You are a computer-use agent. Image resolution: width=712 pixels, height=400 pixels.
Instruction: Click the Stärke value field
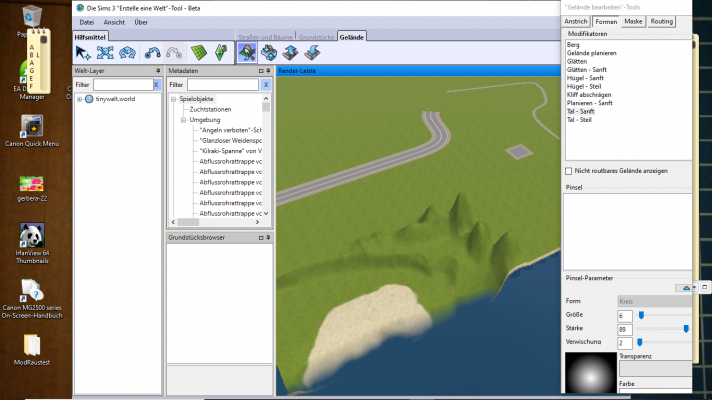click(x=625, y=330)
